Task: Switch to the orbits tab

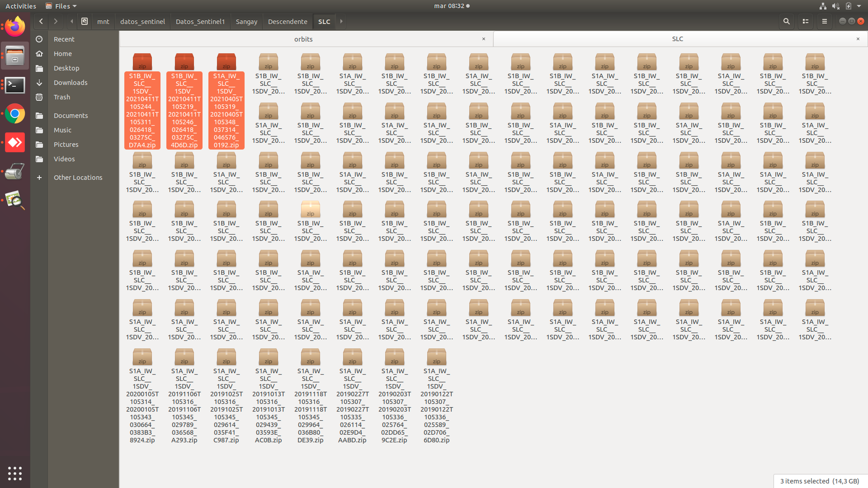Action: (x=303, y=39)
